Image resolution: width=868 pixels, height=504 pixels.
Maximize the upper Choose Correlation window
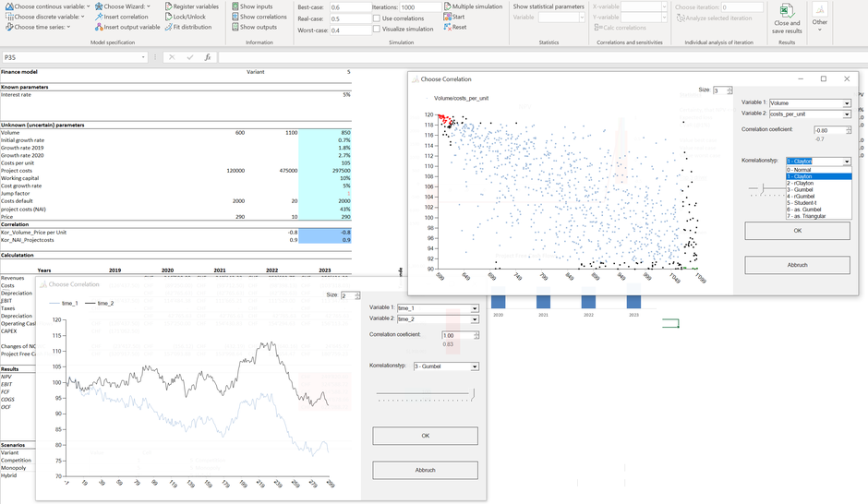click(x=823, y=79)
